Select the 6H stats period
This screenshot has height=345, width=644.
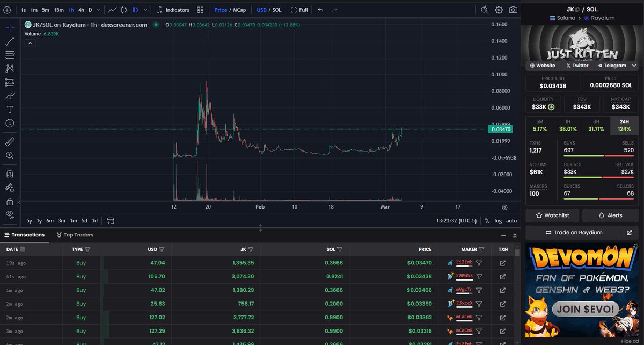click(596, 125)
